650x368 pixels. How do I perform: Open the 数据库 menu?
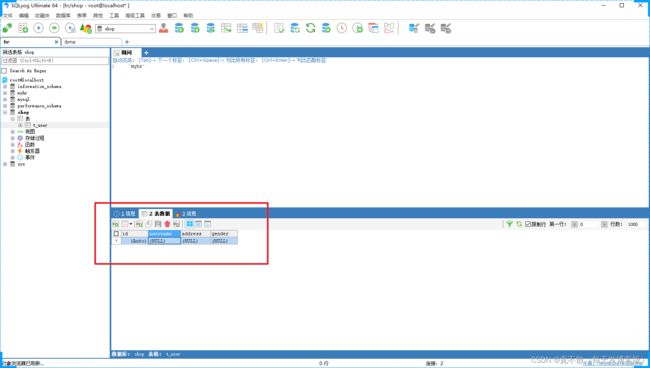[63, 15]
